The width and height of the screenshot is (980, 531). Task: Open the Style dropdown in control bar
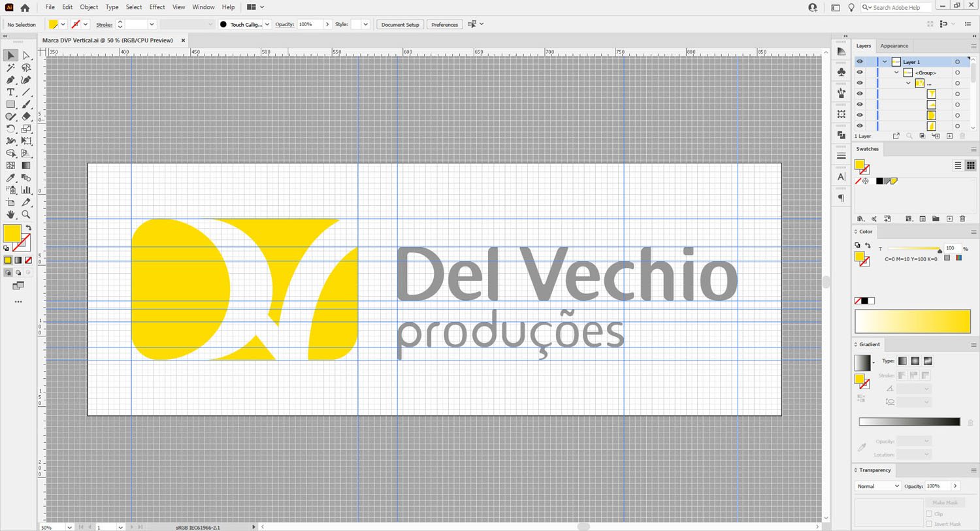[365, 24]
